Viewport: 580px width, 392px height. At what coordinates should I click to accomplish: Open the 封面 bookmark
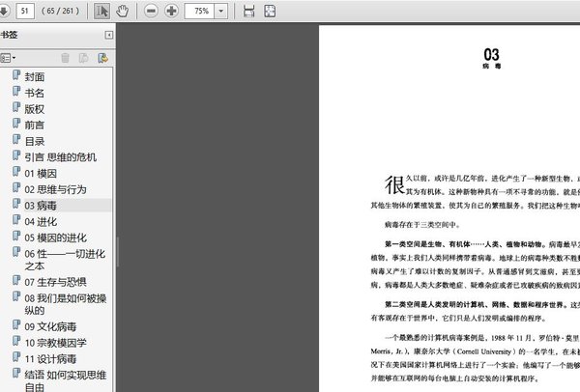[35, 77]
